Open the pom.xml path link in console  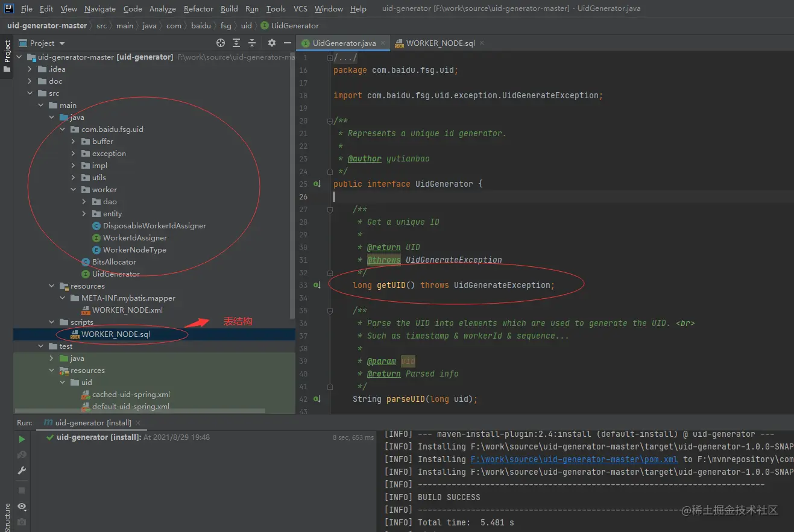click(x=575, y=459)
